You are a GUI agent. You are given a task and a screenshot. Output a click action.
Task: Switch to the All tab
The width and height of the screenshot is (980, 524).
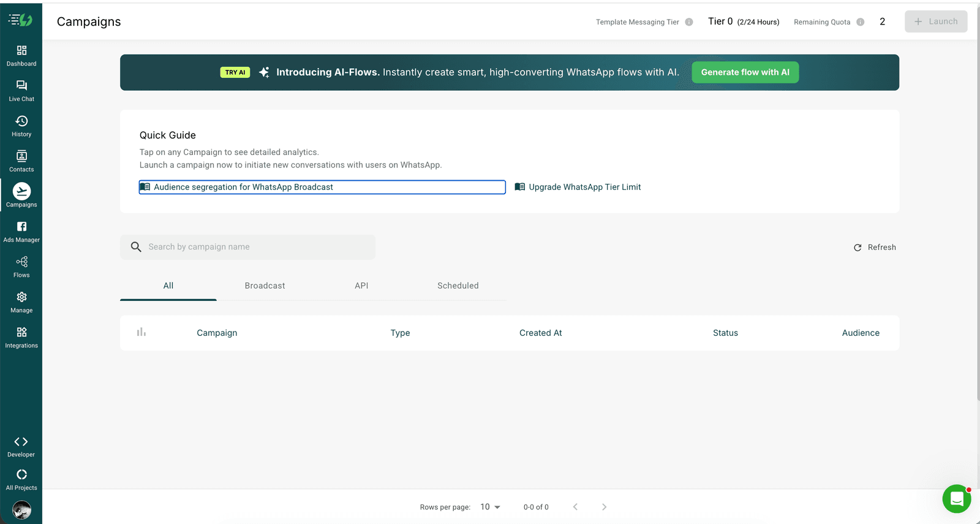pos(168,286)
